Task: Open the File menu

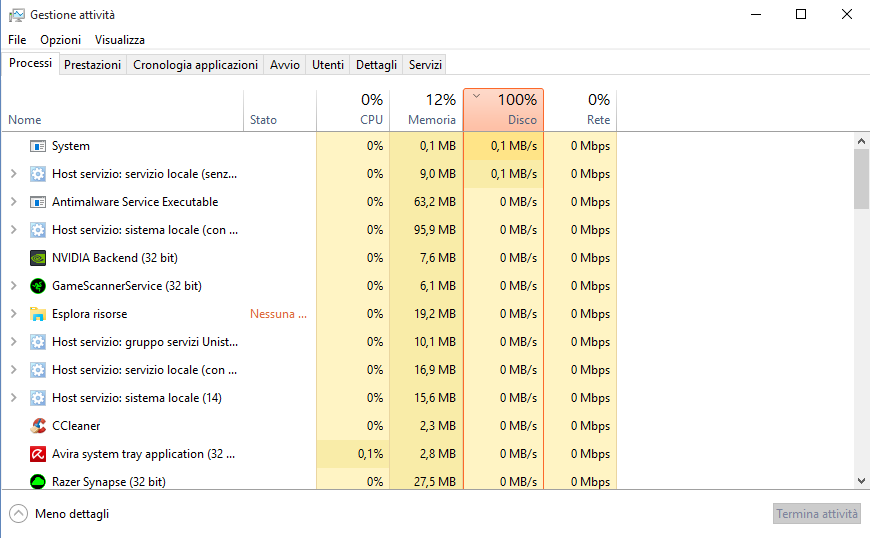Action: pos(17,40)
